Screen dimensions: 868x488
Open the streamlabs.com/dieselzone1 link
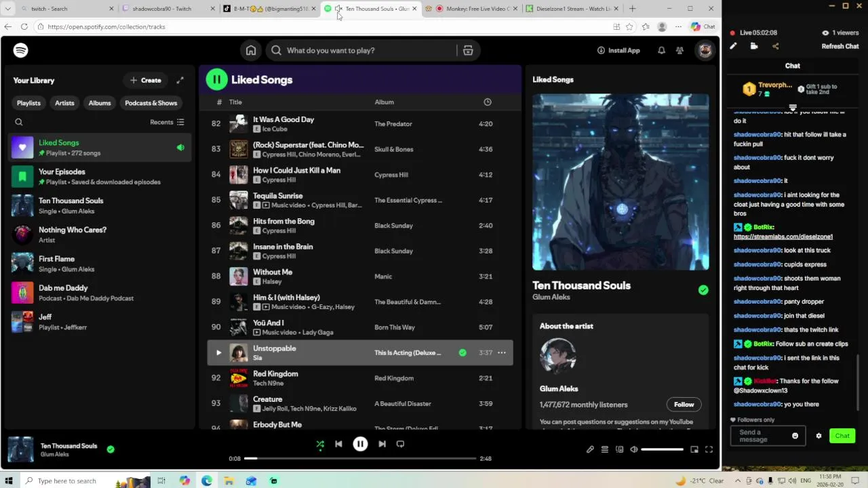click(783, 237)
